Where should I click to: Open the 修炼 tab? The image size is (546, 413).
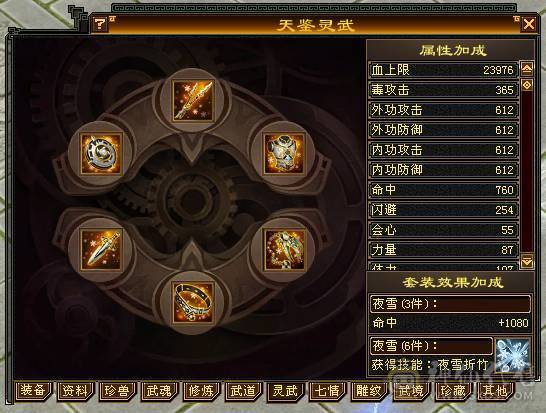pos(201,390)
